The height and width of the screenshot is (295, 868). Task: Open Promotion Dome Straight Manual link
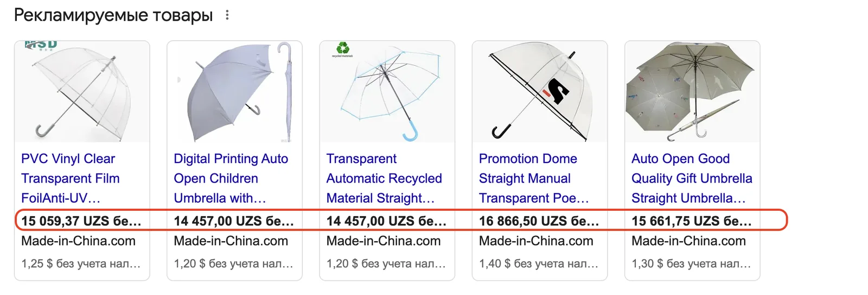pos(534,178)
